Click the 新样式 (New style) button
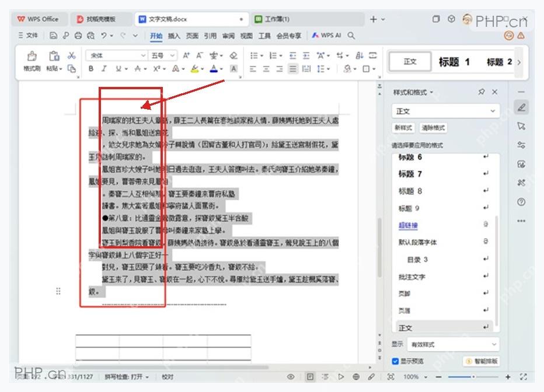 point(403,128)
